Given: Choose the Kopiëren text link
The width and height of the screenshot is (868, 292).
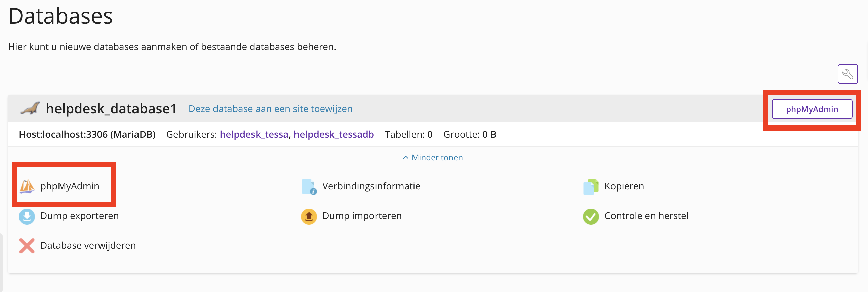Looking at the screenshot, I should coord(624,186).
